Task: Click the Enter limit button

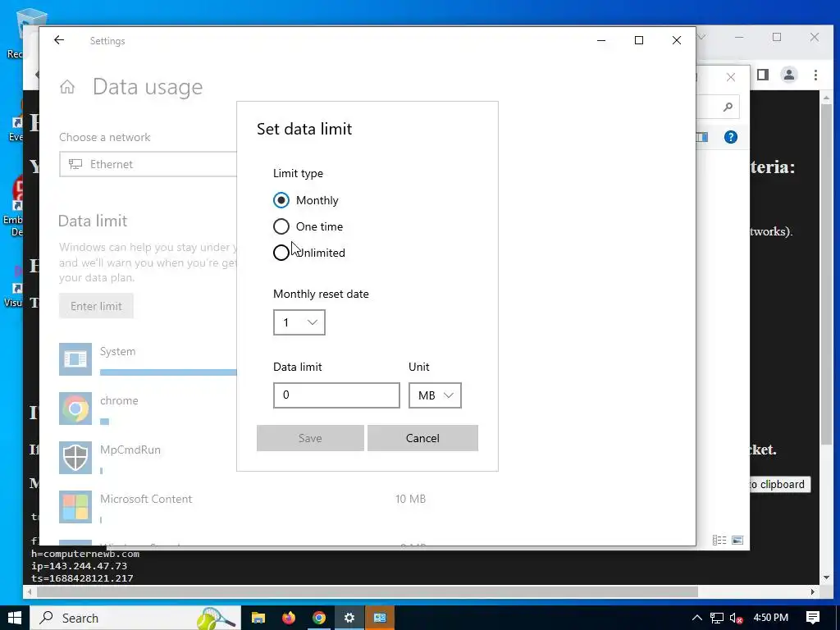Action: pyautogui.click(x=96, y=306)
